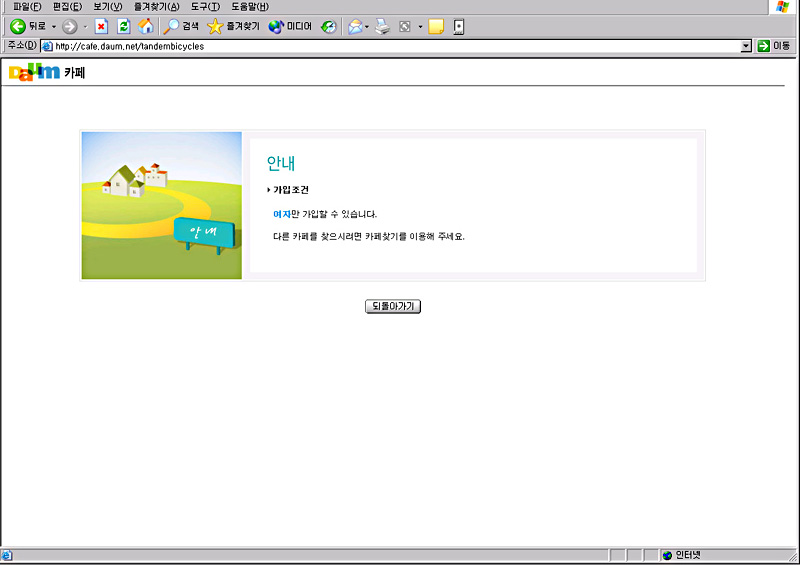
Task: Click the Forward arrow button
Action: coord(69,27)
